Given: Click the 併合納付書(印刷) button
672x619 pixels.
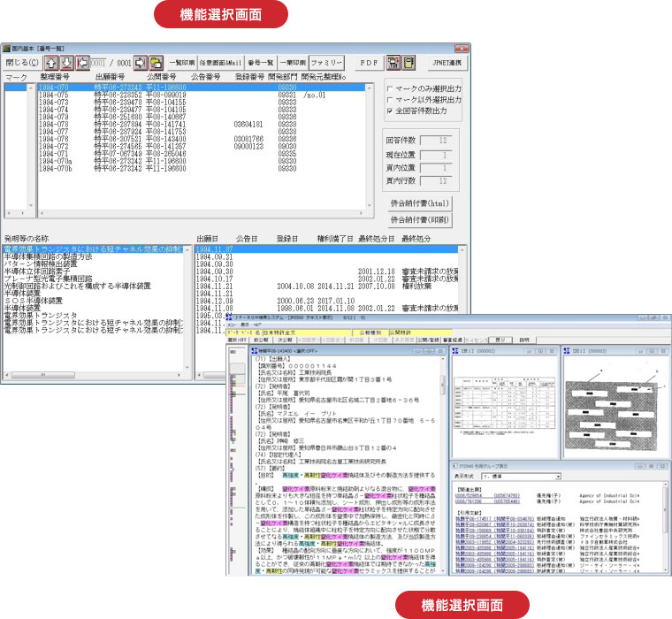Looking at the screenshot, I should click(420, 220).
